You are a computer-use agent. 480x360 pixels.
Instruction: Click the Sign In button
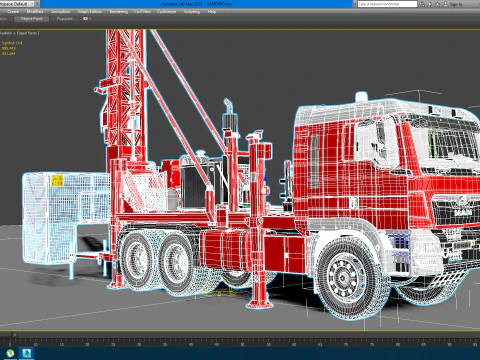tap(453, 4)
